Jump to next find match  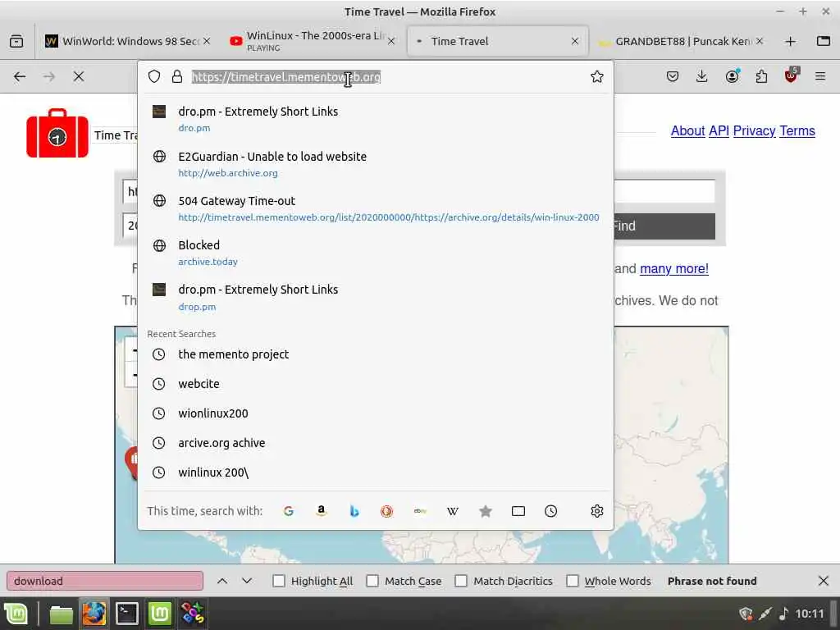click(x=246, y=581)
